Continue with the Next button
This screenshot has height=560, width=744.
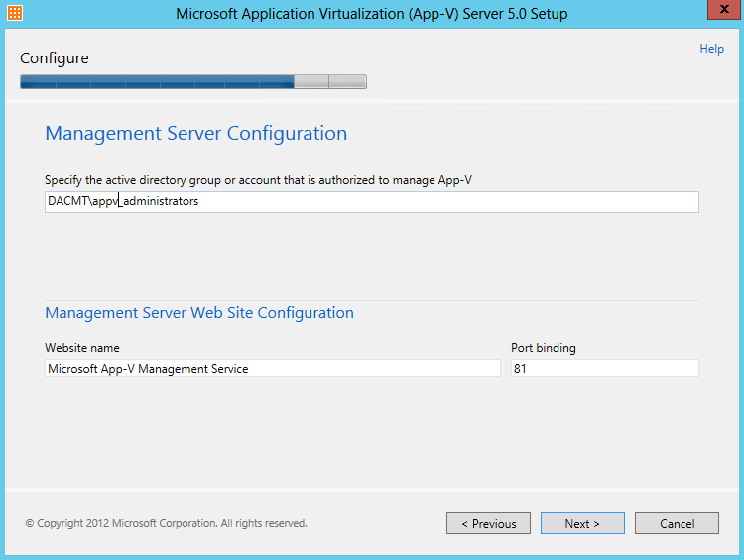[x=582, y=523]
